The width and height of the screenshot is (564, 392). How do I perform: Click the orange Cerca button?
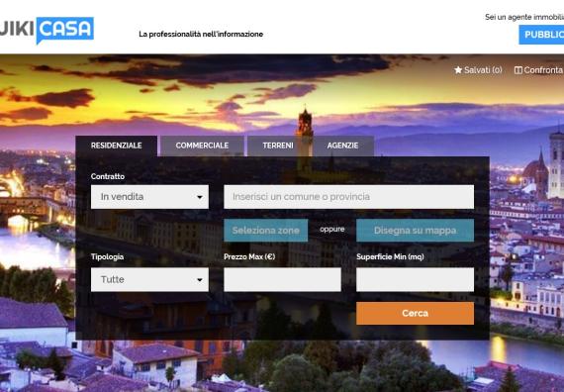(x=416, y=313)
